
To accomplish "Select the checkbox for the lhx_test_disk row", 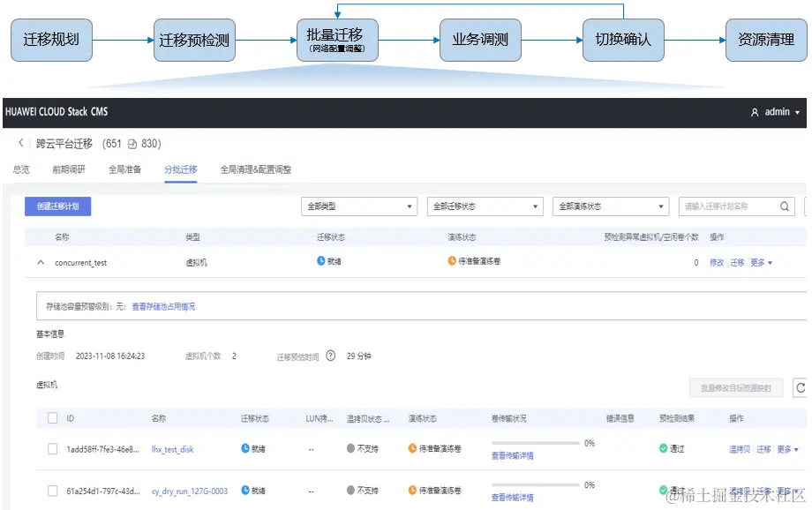I will (x=52, y=450).
